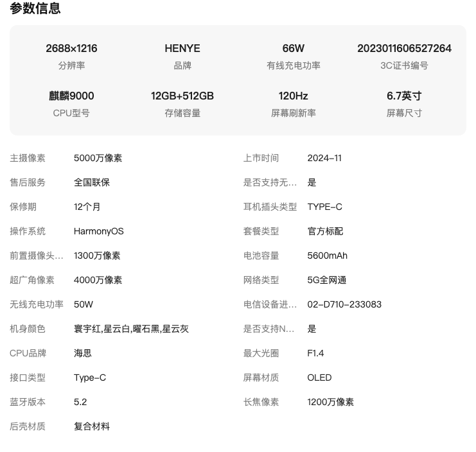Click the HarmonyOS operating system value

(98, 231)
